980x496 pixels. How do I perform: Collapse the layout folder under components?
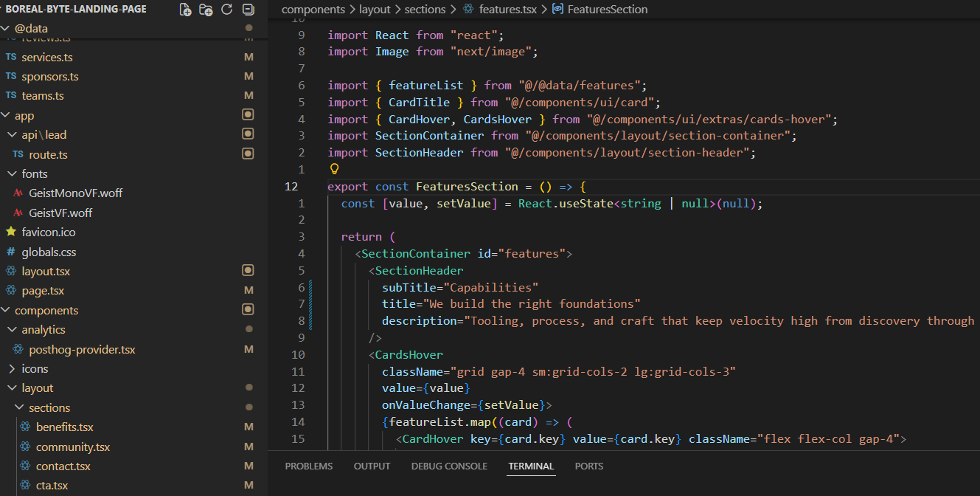coord(13,388)
